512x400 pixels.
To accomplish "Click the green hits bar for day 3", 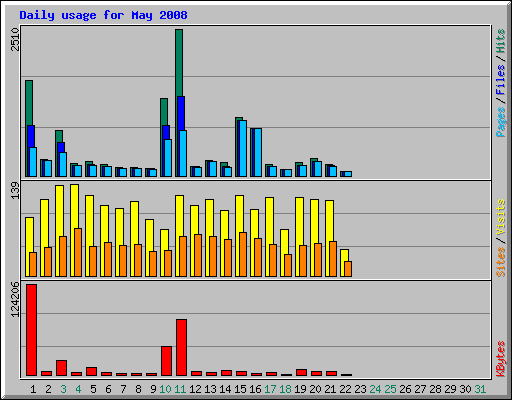I will [x=59, y=136].
